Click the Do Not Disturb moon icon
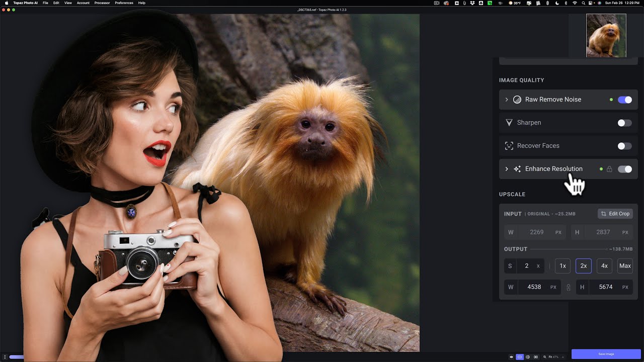 (x=557, y=3)
